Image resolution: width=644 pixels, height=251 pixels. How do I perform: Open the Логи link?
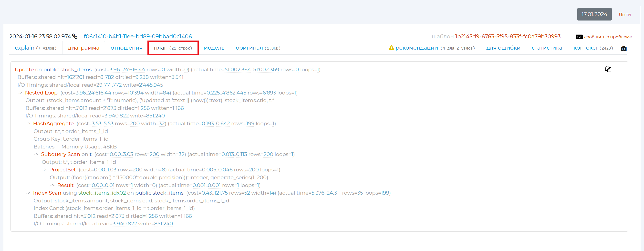pos(624,14)
